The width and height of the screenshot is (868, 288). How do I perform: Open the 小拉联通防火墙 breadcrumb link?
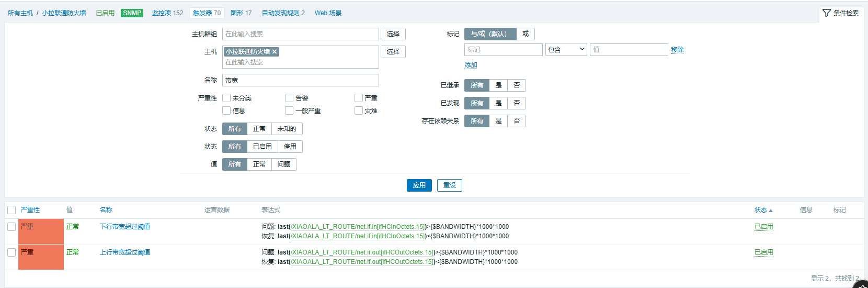pos(64,13)
